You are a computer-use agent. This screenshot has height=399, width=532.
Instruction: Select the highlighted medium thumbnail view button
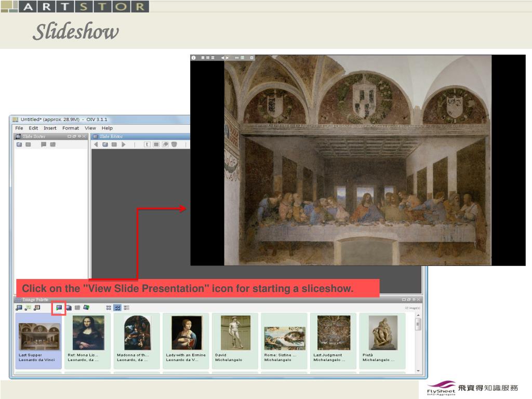tap(117, 308)
